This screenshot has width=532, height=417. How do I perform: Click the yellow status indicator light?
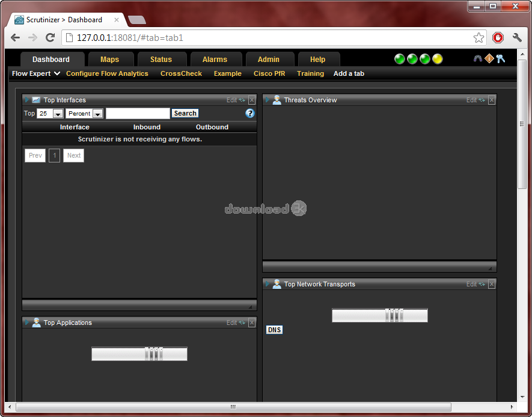click(x=438, y=59)
